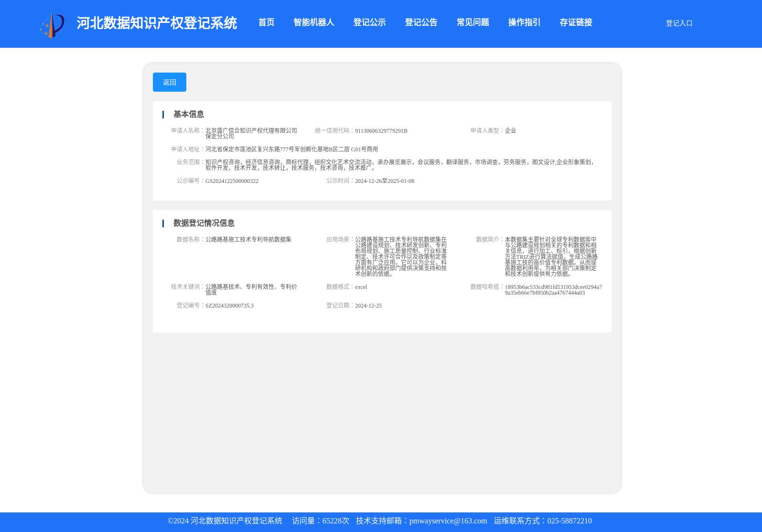Click keywords 公路路基技术、专利有效性
762x532 pixels.
(251, 289)
